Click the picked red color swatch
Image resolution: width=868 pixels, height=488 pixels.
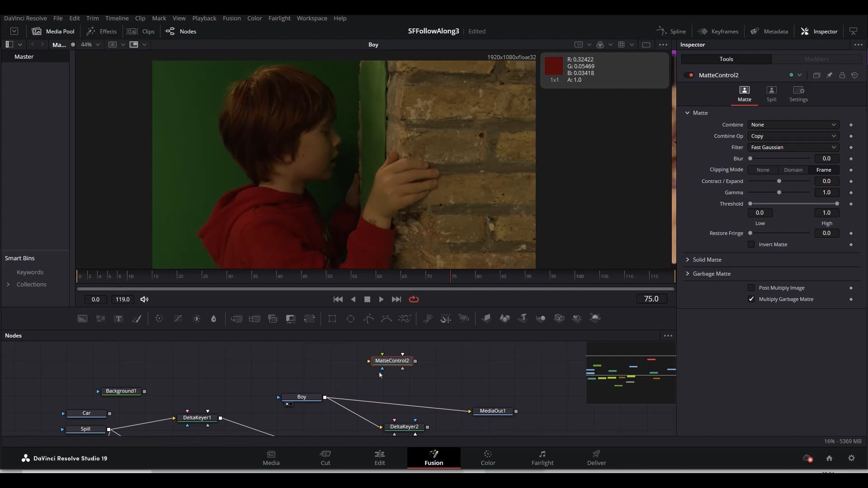(x=554, y=66)
